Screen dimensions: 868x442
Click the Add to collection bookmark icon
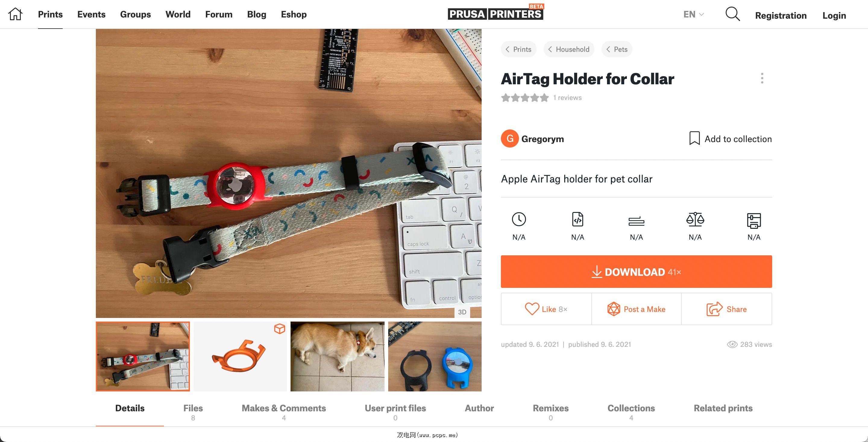[x=694, y=139]
